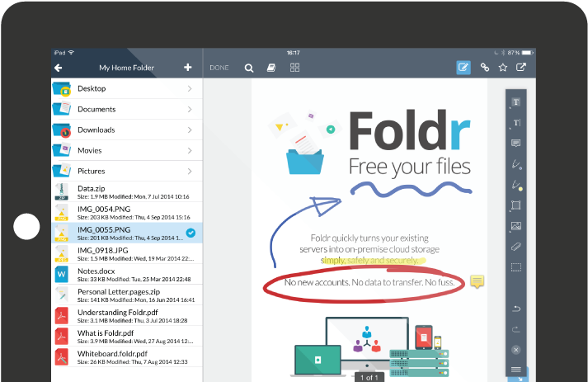
Task: Open the search magnifier in toolbar
Action: click(249, 68)
